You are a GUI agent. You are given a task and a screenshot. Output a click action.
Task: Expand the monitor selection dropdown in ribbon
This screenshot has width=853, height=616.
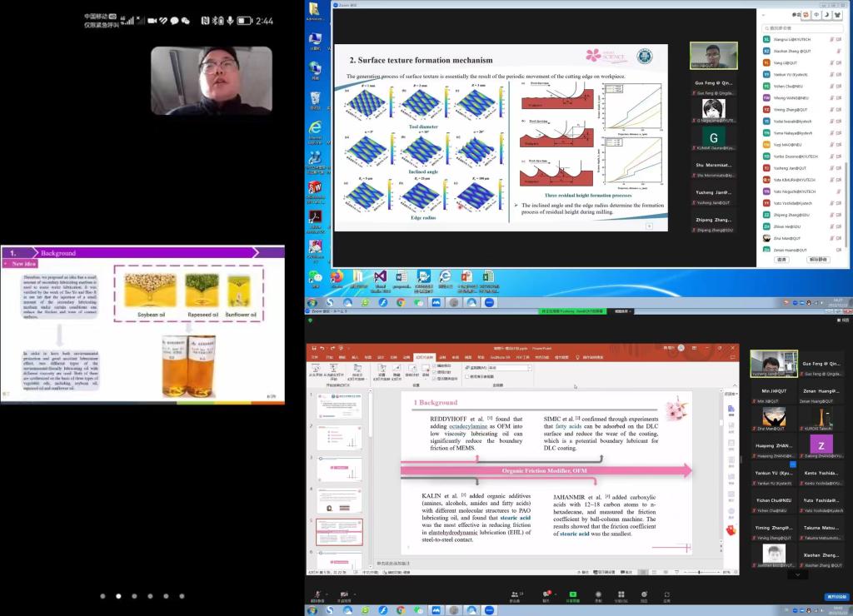click(530, 367)
